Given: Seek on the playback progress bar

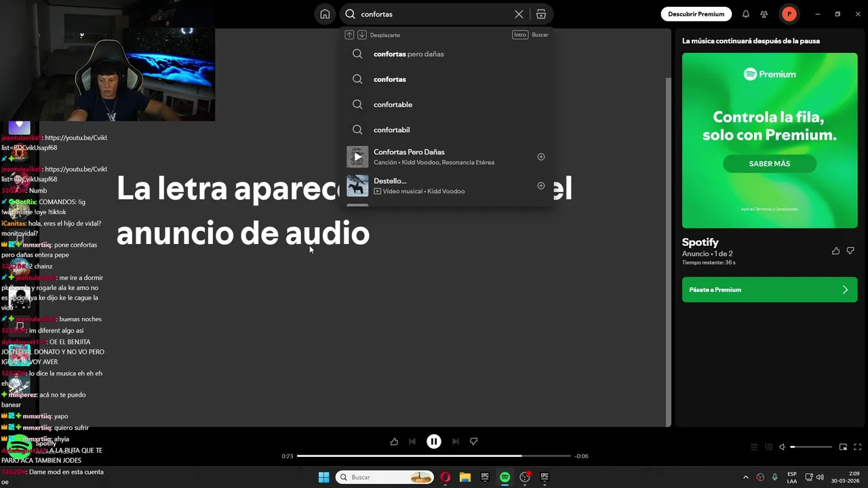Looking at the screenshot, I should pyautogui.click(x=434, y=456).
